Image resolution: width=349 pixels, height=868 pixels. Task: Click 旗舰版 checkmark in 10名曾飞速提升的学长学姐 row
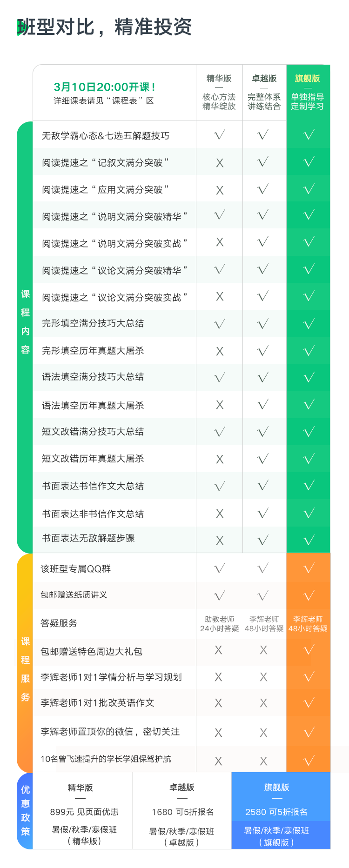click(x=309, y=761)
